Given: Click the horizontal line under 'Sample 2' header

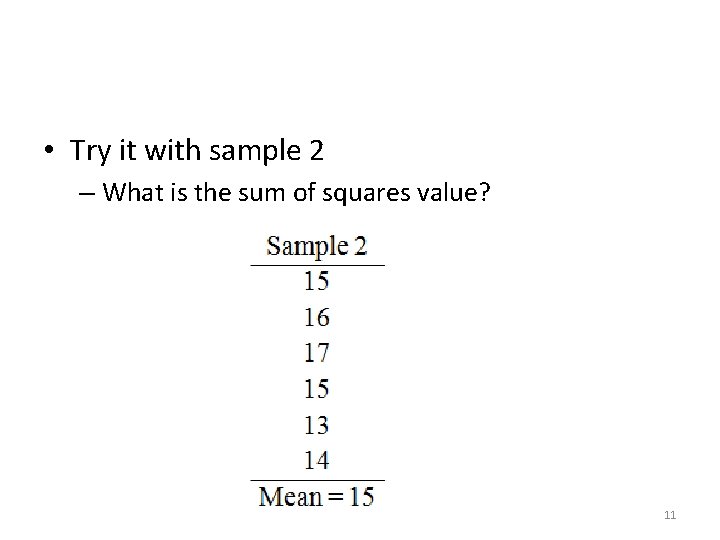Looking at the screenshot, I should pos(317,264).
